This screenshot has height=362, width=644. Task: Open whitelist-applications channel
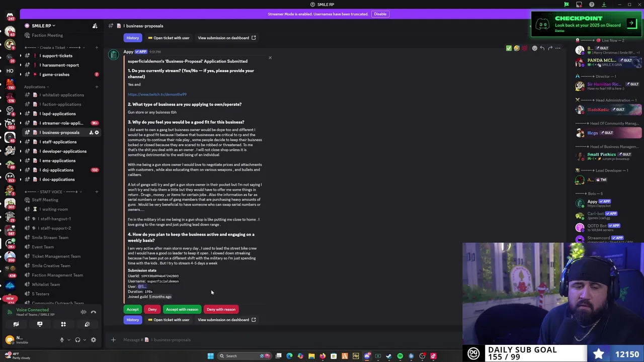click(60, 95)
